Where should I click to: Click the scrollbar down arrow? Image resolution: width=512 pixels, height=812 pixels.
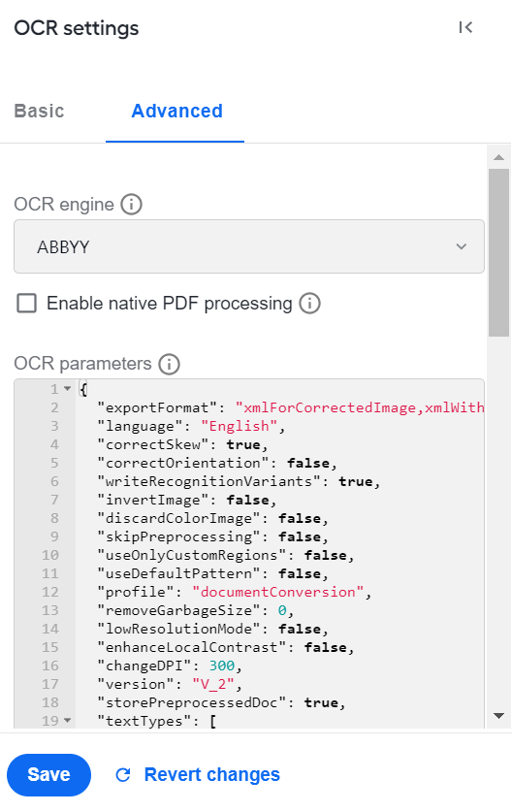[499, 716]
